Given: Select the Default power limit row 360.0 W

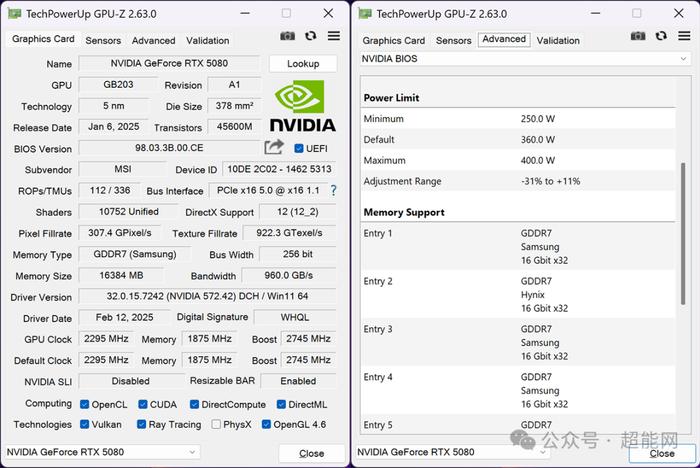Looking at the screenshot, I should (x=518, y=139).
